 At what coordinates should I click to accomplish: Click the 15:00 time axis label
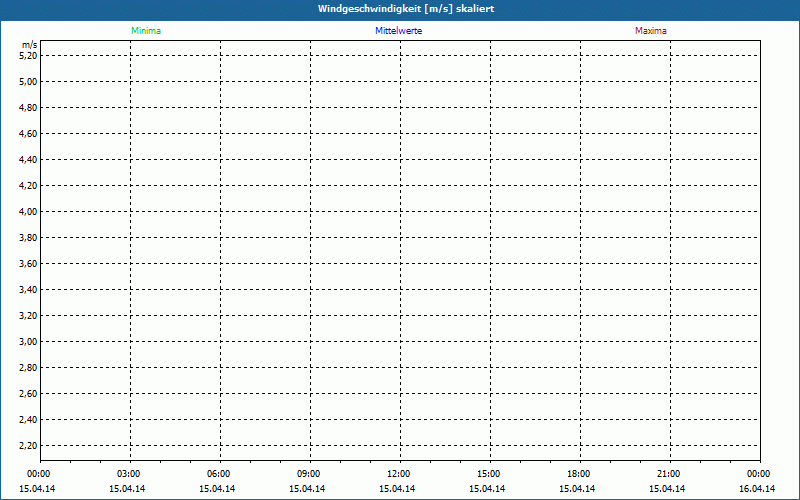tap(489, 474)
